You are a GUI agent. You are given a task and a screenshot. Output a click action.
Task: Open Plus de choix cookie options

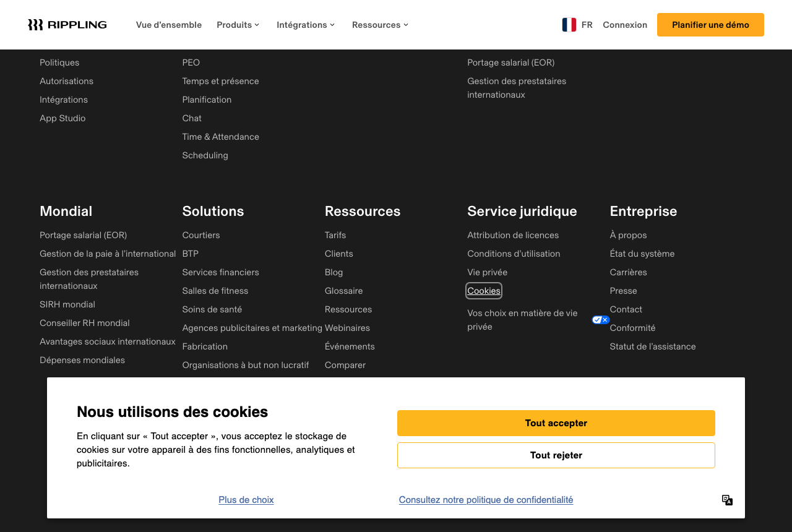(246, 500)
